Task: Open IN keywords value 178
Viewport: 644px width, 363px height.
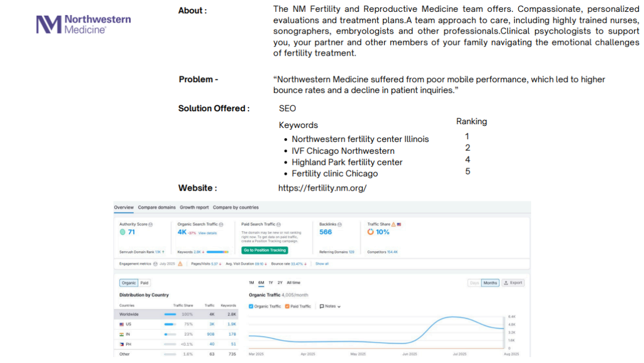Action: [233, 334]
